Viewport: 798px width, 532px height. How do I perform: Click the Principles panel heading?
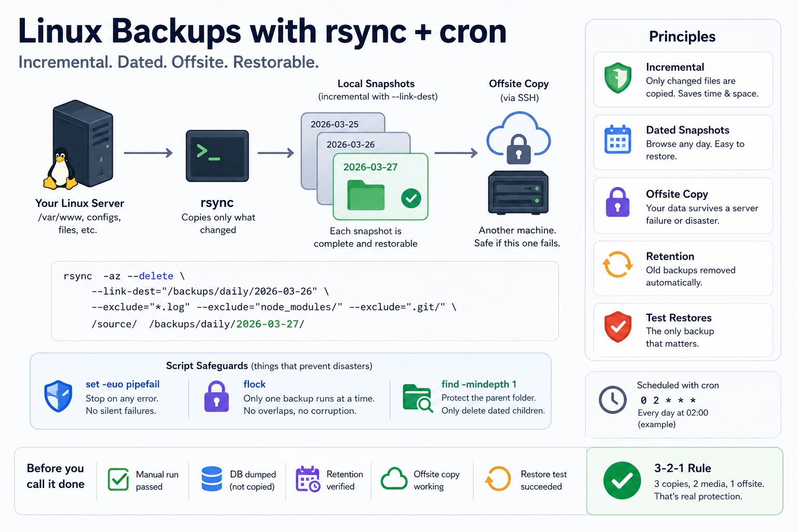[682, 36]
